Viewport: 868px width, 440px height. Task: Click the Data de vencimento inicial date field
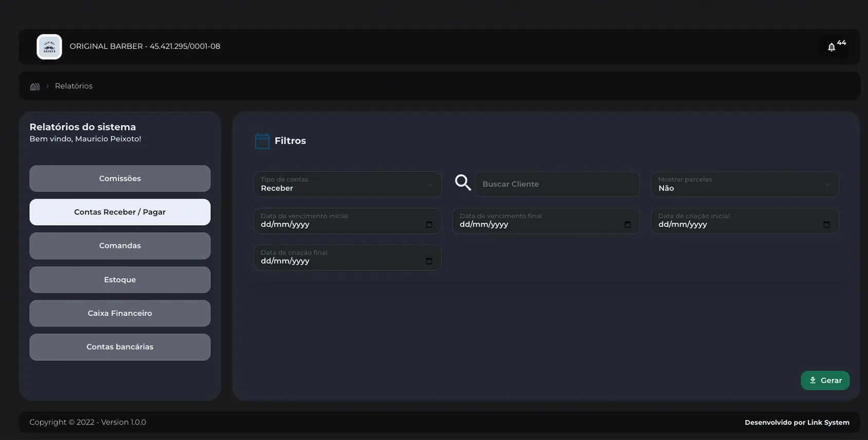pos(347,221)
